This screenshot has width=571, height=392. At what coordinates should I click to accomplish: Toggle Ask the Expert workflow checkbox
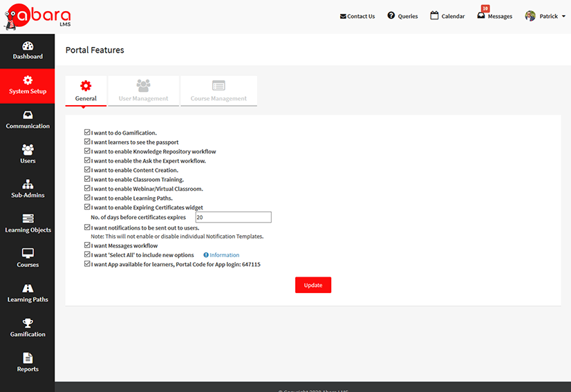pyautogui.click(x=87, y=160)
